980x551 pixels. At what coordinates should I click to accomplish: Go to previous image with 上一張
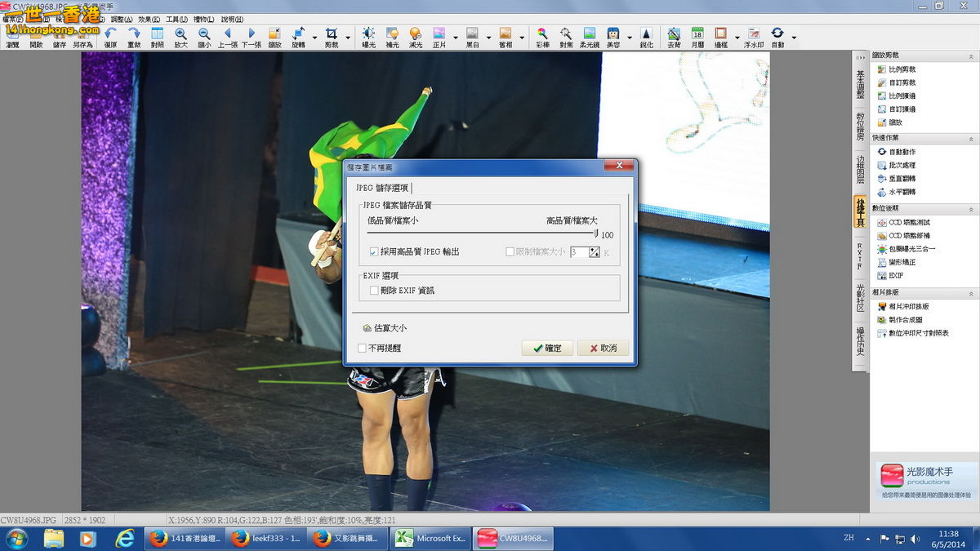(228, 37)
